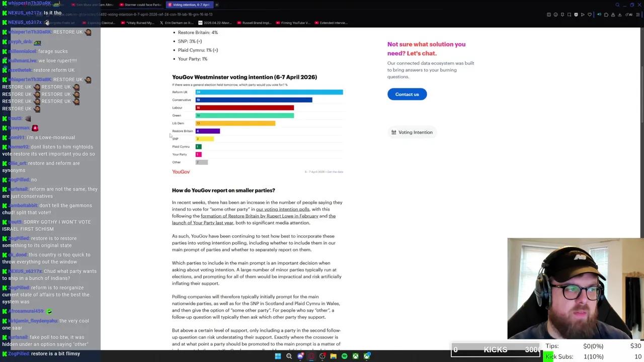
Task: Open the Windows Start menu
Action: point(278,356)
